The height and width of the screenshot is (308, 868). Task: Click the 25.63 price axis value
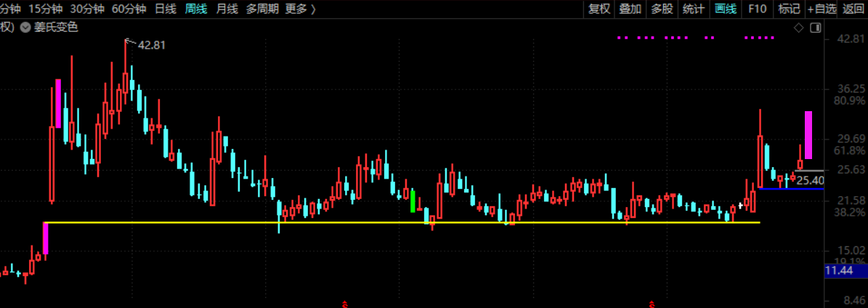[853, 169]
